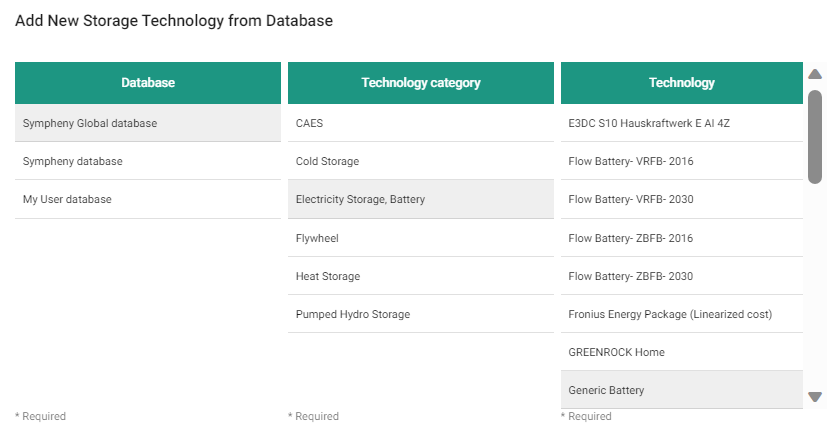Select Pumped Hydro Storage category

[x=420, y=314]
